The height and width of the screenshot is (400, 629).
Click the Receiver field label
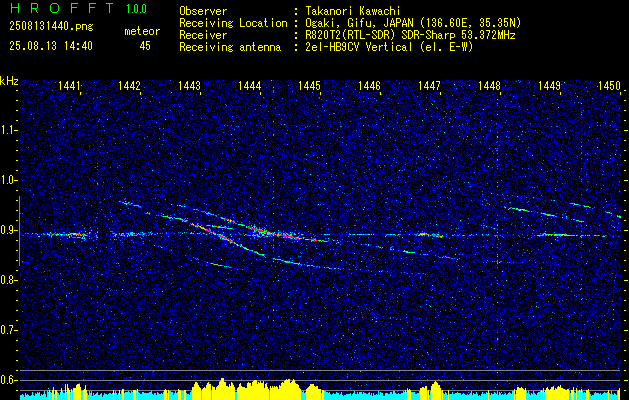tap(203, 35)
